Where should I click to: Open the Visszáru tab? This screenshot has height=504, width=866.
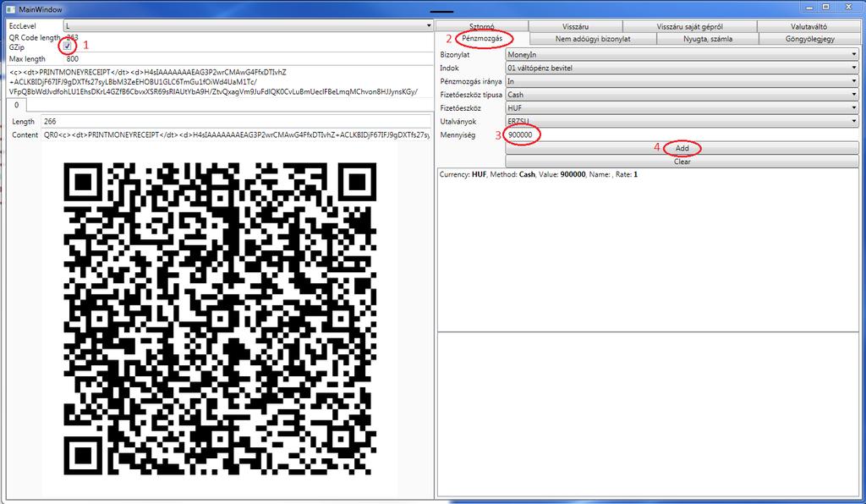[575, 26]
